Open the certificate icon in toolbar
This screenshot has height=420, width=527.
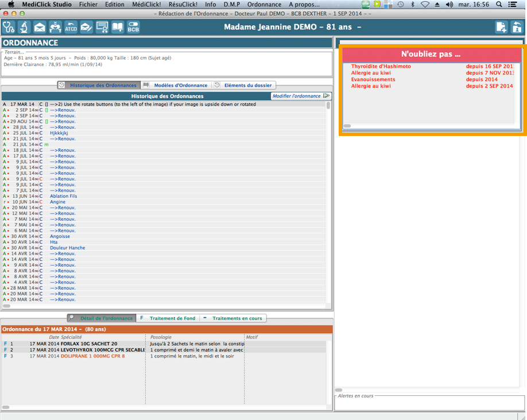pos(102,27)
